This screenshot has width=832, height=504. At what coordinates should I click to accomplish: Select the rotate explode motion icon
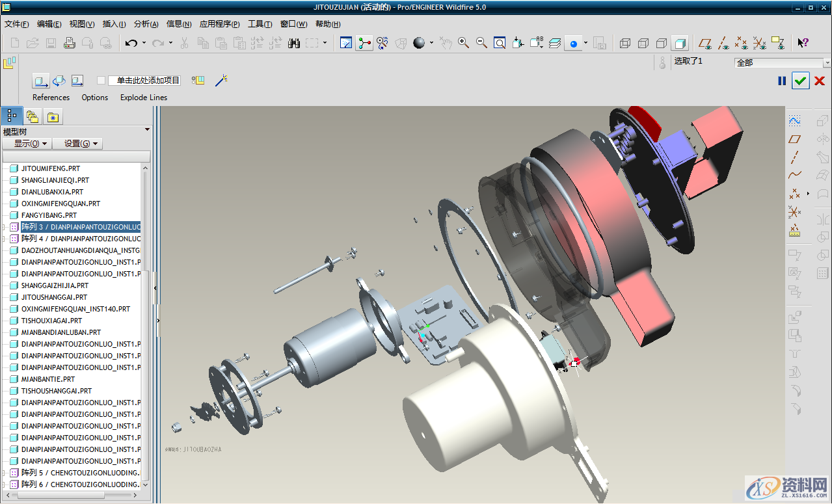[59, 81]
